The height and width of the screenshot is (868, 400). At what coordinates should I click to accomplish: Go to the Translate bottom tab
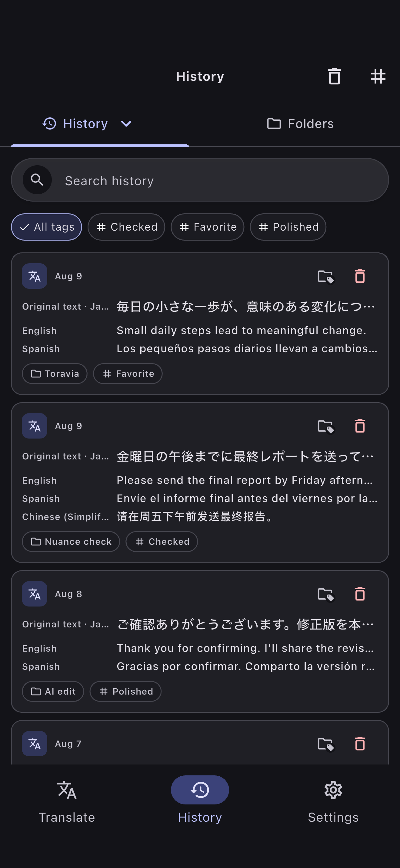coord(67,802)
